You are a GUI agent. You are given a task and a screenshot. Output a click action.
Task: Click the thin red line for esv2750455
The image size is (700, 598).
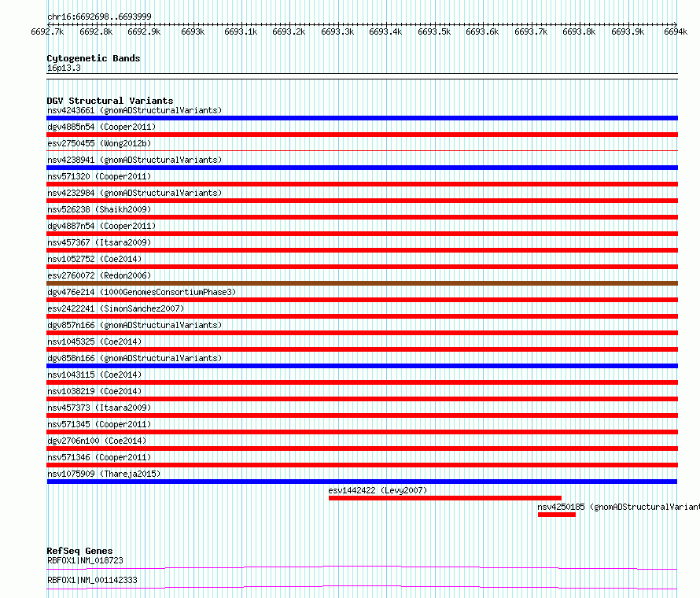coord(362,151)
